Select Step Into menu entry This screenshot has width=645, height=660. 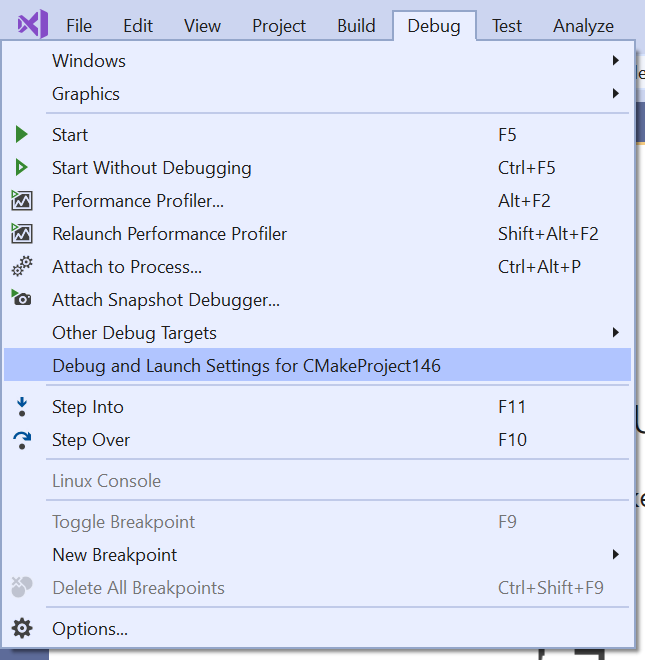317,407
